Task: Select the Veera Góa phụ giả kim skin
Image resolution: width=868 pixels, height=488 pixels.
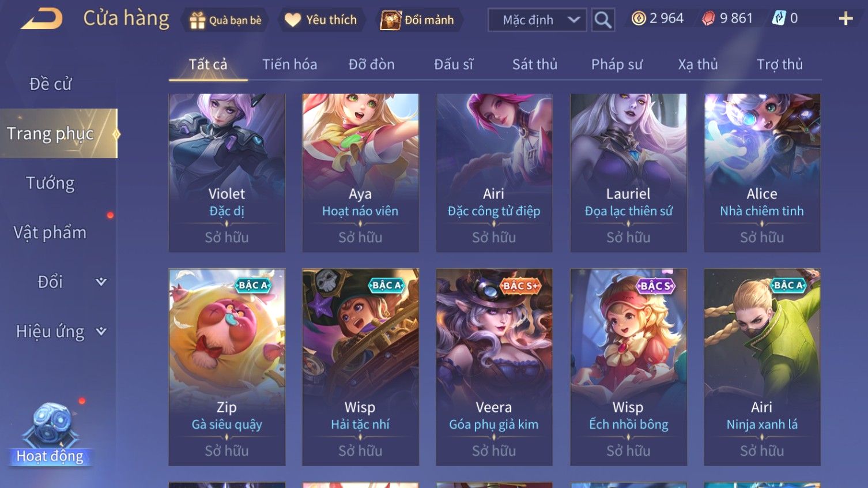Action: [494, 367]
